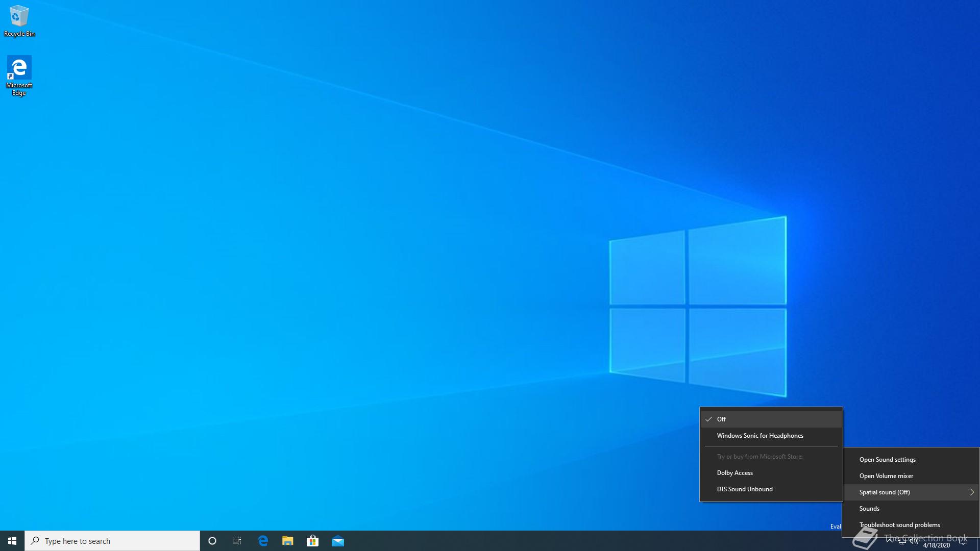
Task: Open the Mail app from taskbar
Action: click(338, 541)
